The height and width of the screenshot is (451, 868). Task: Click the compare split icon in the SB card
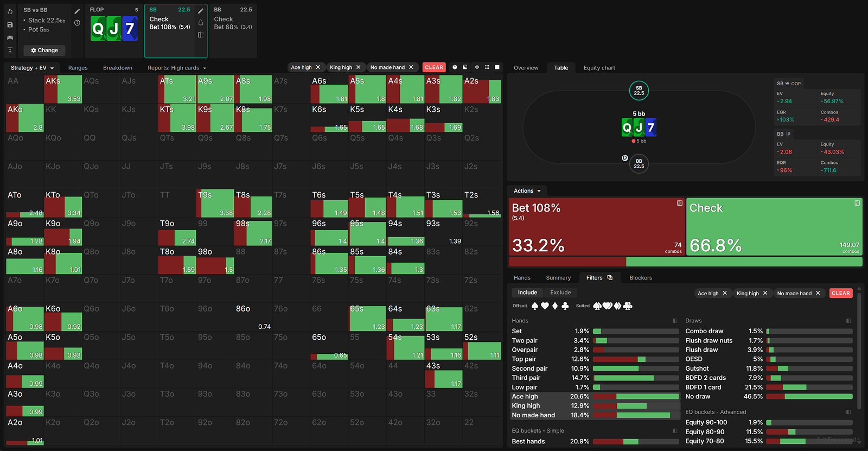tap(201, 35)
